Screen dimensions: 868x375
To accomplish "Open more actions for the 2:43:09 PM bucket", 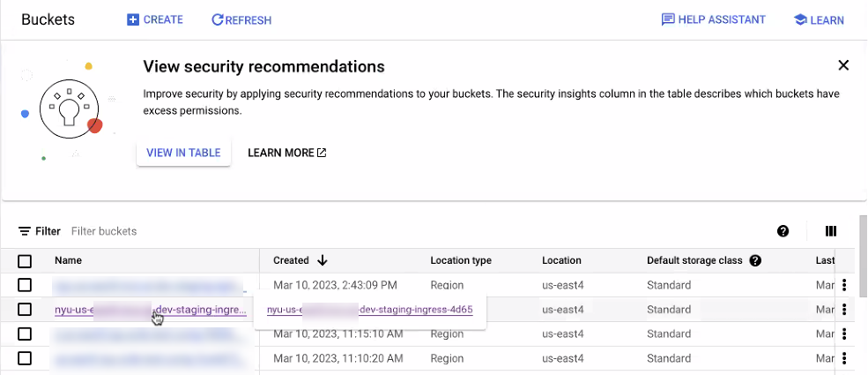I will pyautogui.click(x=844, y=285).
